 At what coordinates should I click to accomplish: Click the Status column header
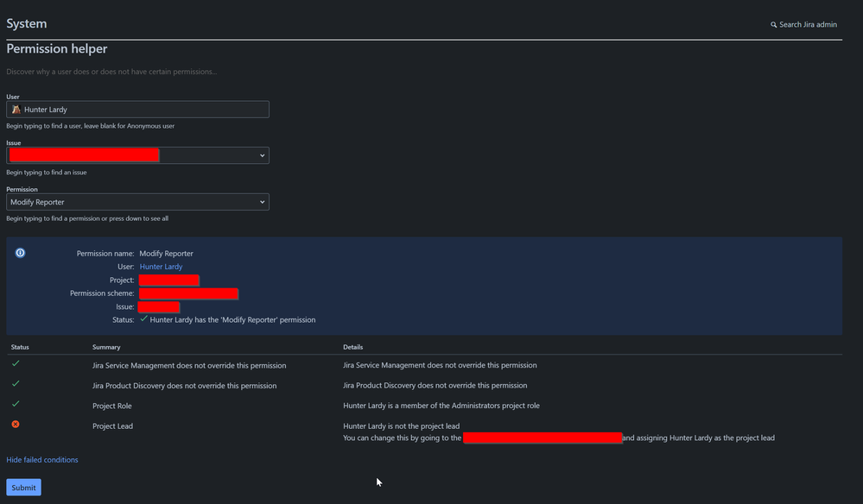[x=20, y=347]
